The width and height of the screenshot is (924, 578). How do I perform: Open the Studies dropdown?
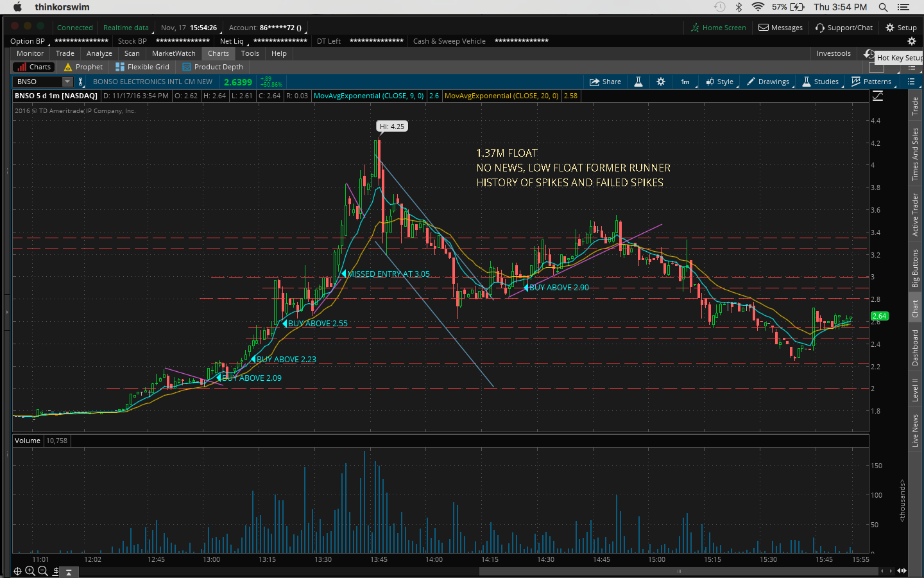[820, 82]
